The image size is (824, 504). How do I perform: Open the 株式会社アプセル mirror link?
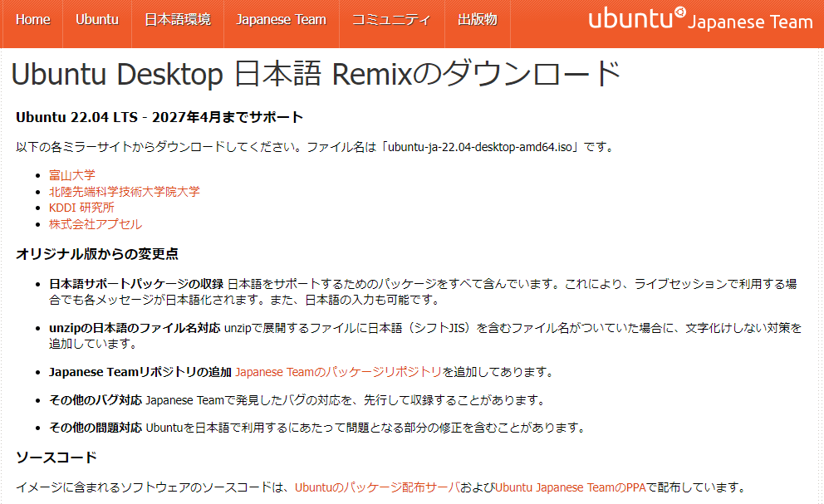pyautogui.click(x=96, y=224)
